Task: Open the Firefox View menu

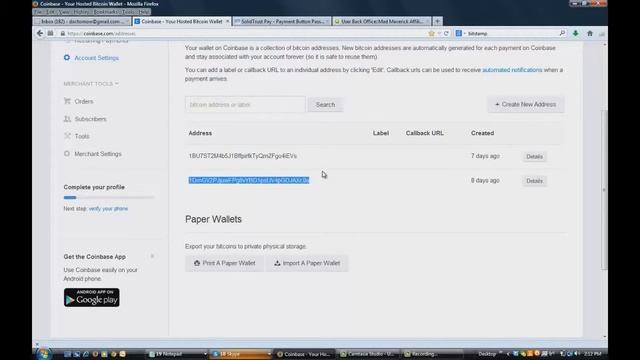Action: point(64,12)
